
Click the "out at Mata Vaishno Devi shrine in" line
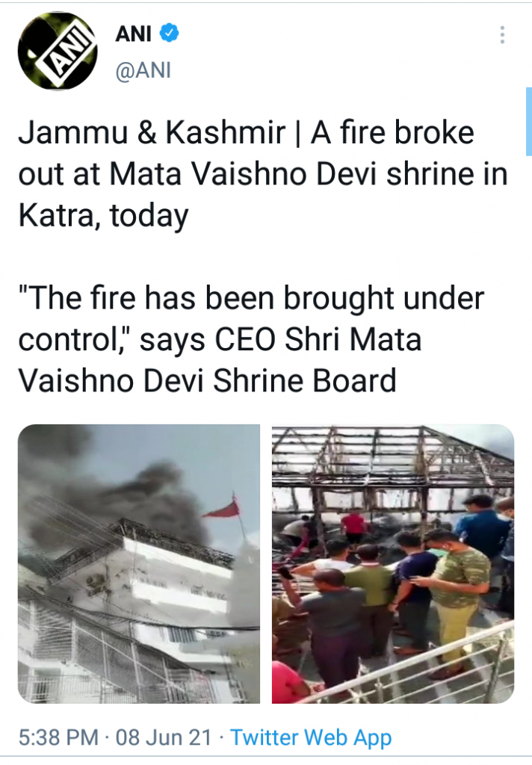pos(263,173)
